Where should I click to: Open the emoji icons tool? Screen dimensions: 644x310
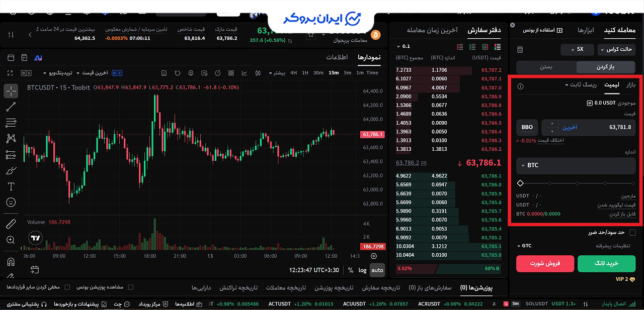(x=11, y=202)
